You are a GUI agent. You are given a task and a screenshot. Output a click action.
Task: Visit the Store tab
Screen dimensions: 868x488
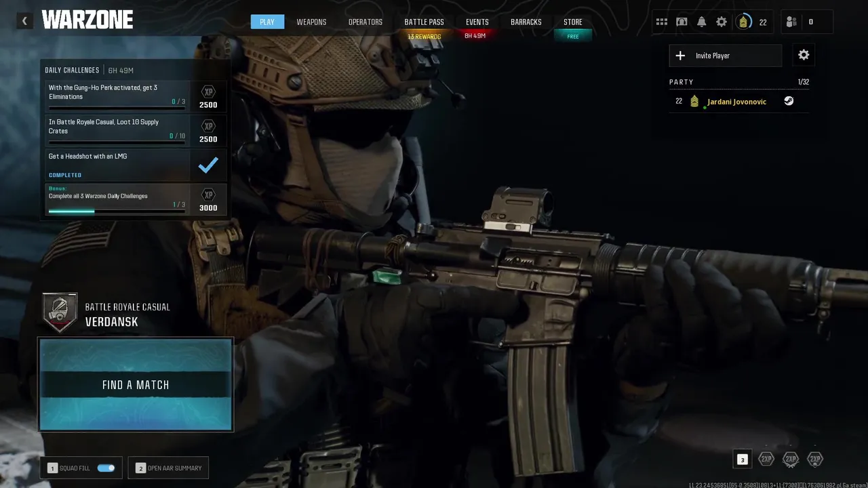[x=573, y=22]
